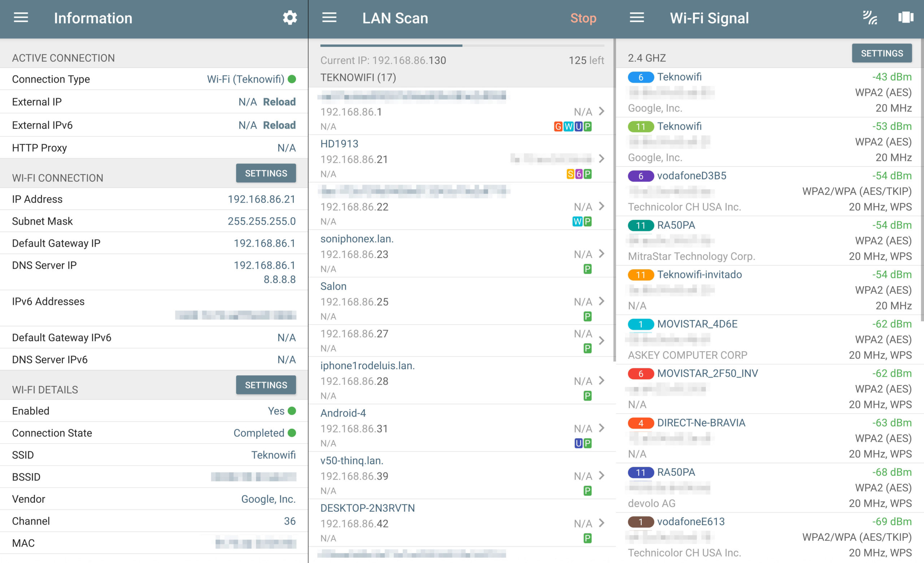Click the P badge on DESKTOP-2N3RVTN
This screenshot has height=563, width=924.
(x=588, y=538)
